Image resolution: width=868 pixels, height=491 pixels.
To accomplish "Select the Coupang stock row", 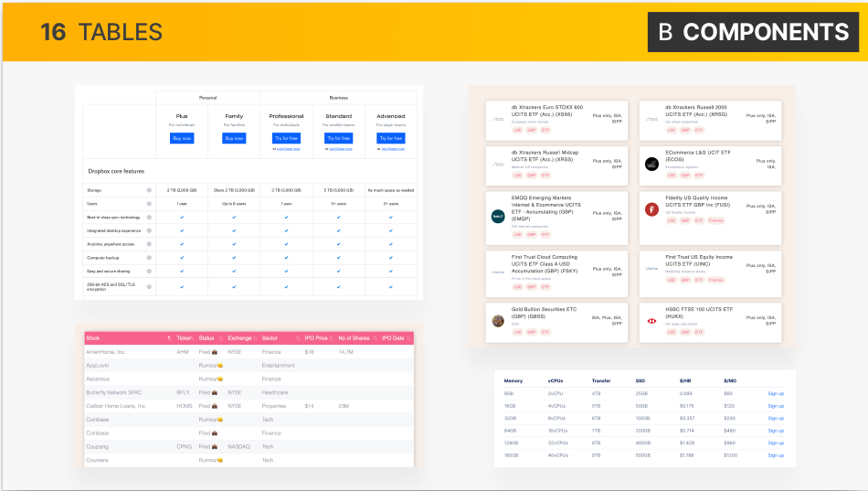I will (249, 447).
